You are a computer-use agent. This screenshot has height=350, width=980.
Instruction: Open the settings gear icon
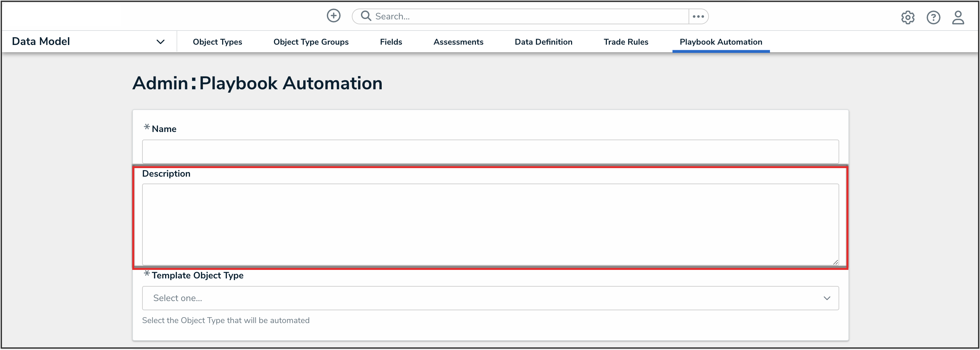pyautogui.click(x=908, y=17)
